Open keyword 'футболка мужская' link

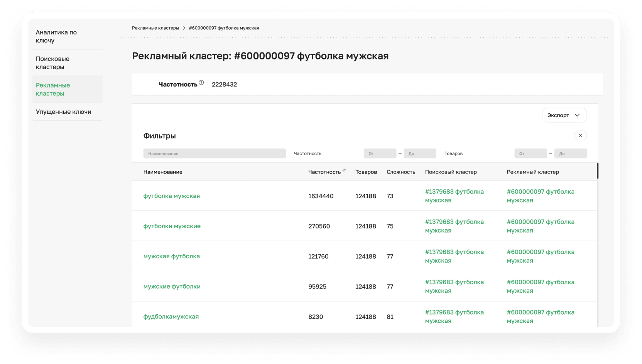[172, 196]
